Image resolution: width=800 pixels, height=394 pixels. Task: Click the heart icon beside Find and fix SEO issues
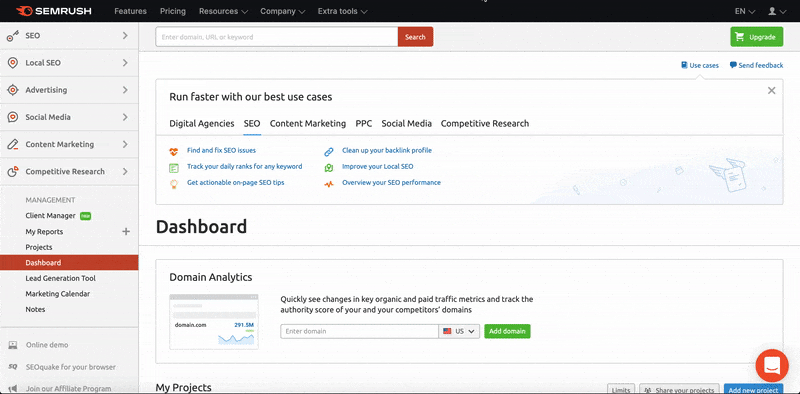click(x=173, y=151)
